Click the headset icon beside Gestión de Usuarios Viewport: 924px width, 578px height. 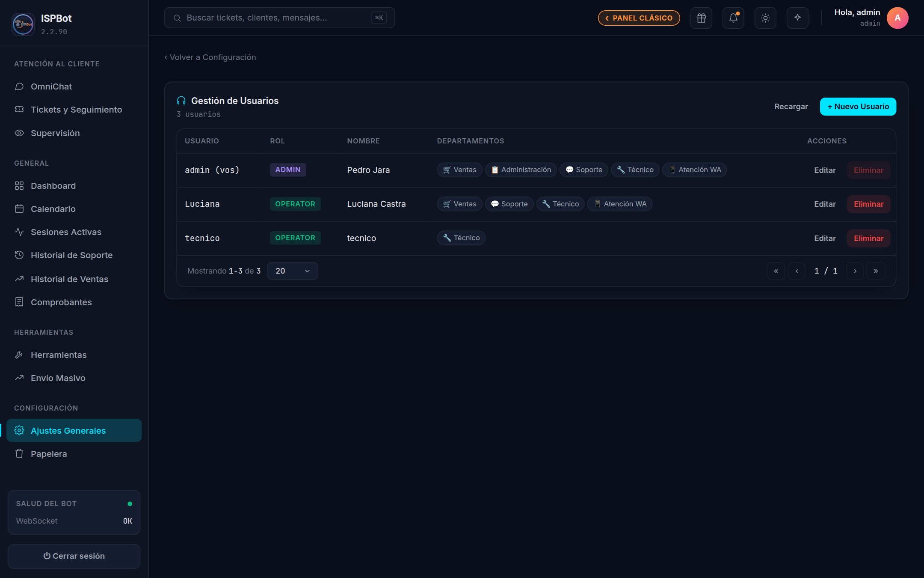181,101
